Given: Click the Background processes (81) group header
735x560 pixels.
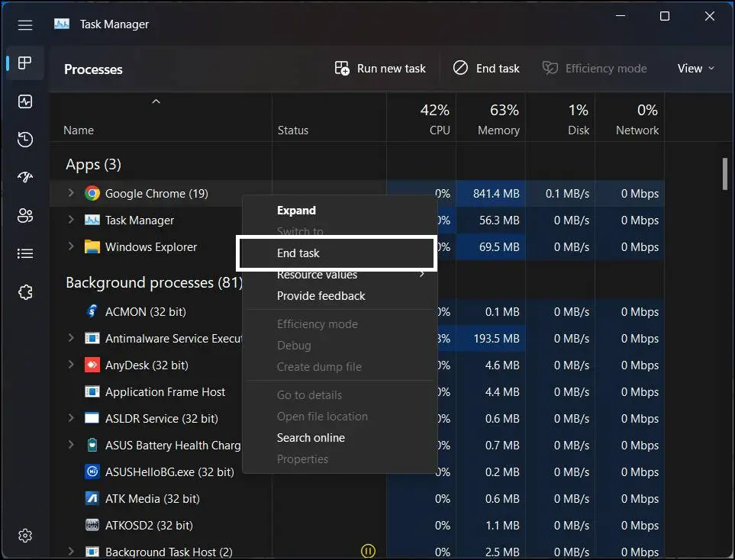Looking at the screenshot, I should click(154, 282).
